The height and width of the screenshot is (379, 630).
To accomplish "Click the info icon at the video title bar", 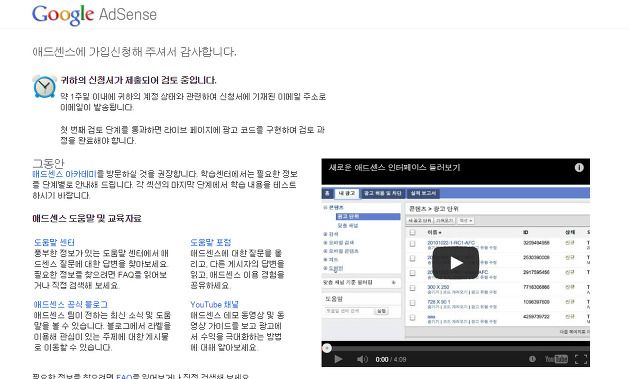I will pos(579,167).
